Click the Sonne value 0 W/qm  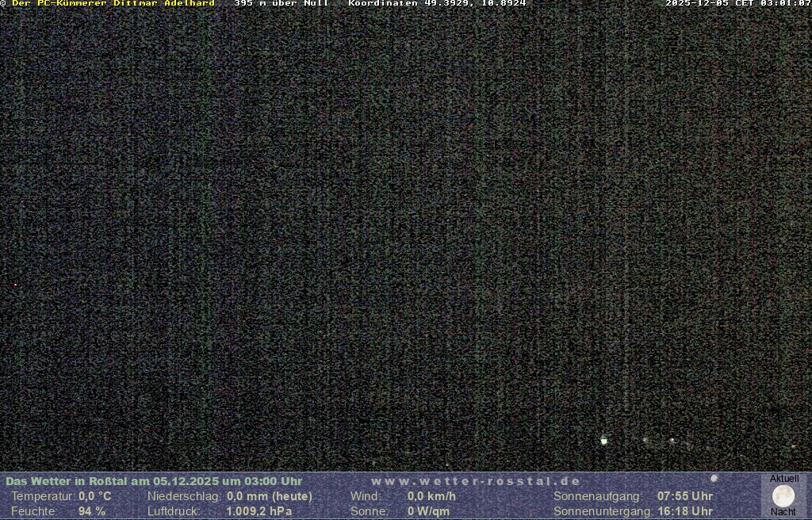coord(428,511)
